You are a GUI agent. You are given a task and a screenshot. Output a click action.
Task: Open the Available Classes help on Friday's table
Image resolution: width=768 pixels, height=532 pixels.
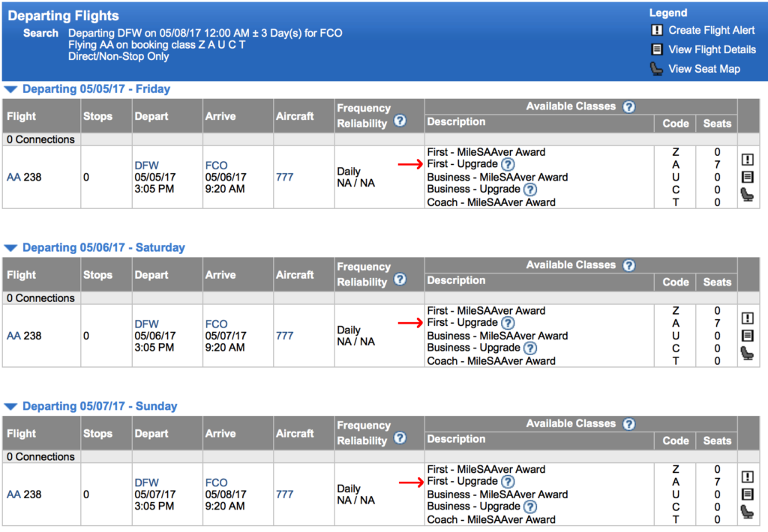click(628, 106)
